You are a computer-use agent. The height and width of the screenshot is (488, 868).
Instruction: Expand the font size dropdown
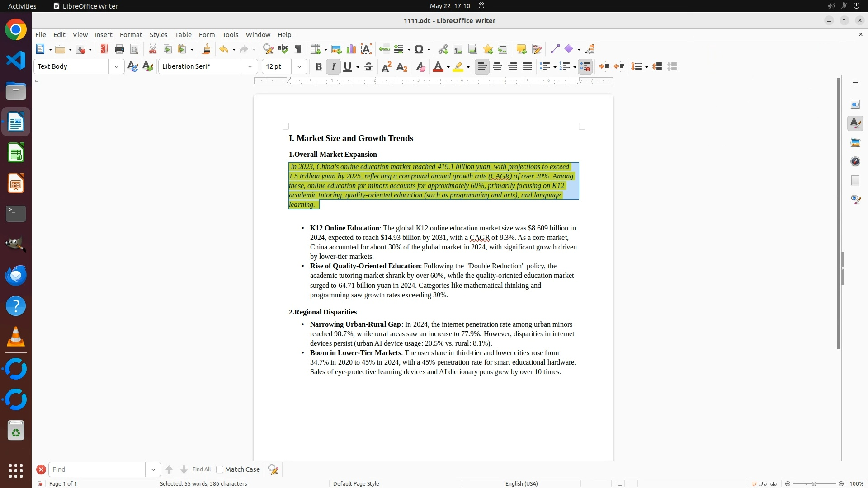coord(299,66)
